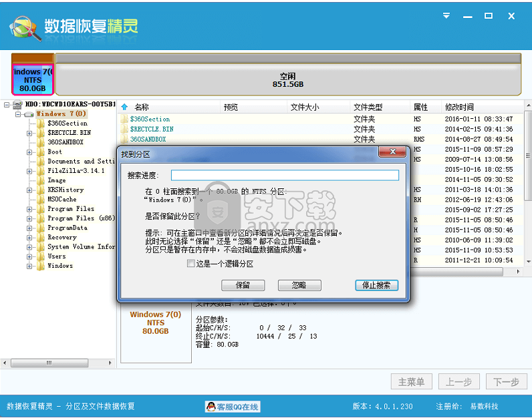Click the 忽略 button in dialog

pos(299,285)
